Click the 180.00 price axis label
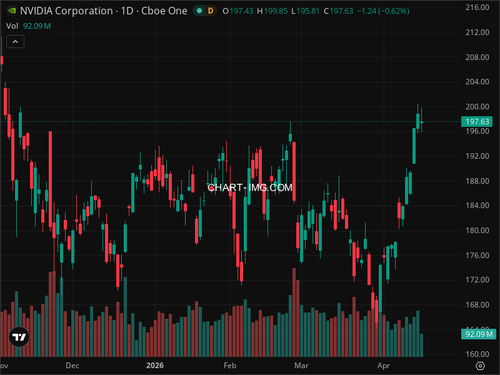 (477, 230)
